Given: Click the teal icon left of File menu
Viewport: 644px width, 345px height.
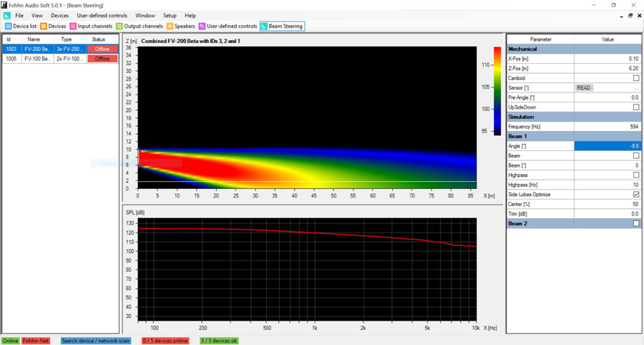Looking at the screenshot, I should 7,16.
